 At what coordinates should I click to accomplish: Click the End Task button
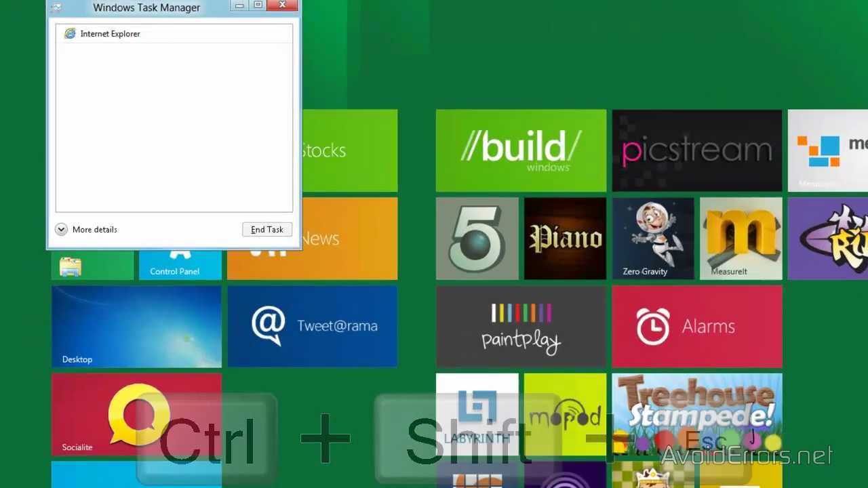[267, 230]
